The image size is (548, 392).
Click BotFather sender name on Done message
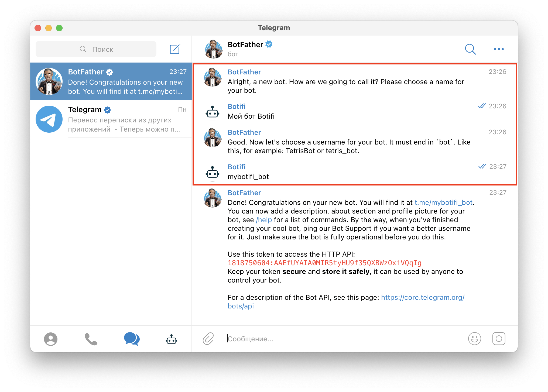tap(244, 193)
